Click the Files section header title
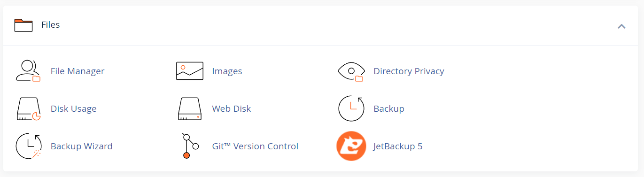Screen dimensions: 644x177 51,25
